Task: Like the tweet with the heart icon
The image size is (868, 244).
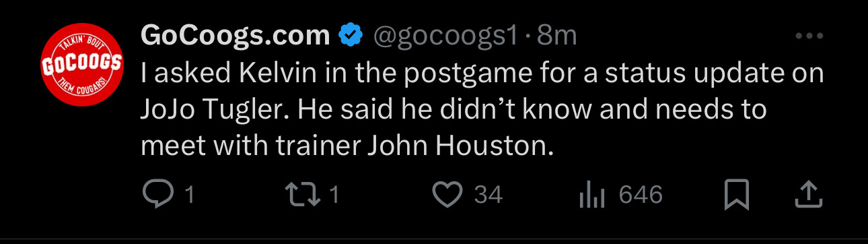Action: click(x=446, y=195)
